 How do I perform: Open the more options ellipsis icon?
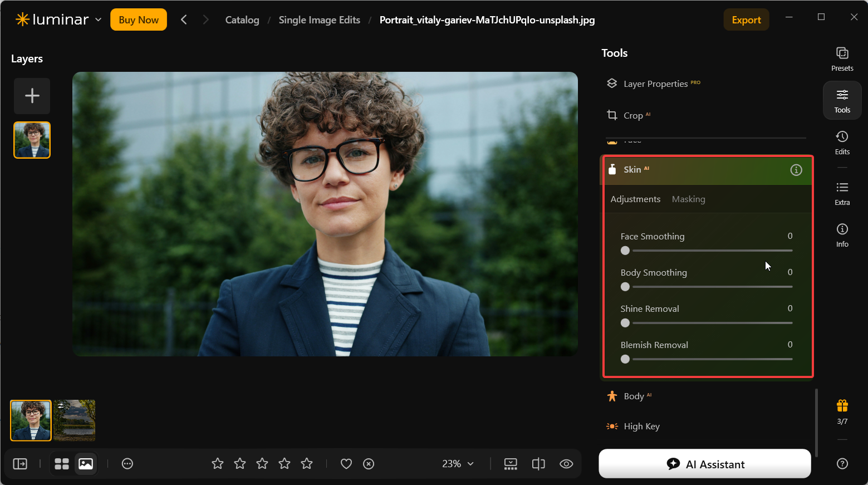click(x=127, y=464)
